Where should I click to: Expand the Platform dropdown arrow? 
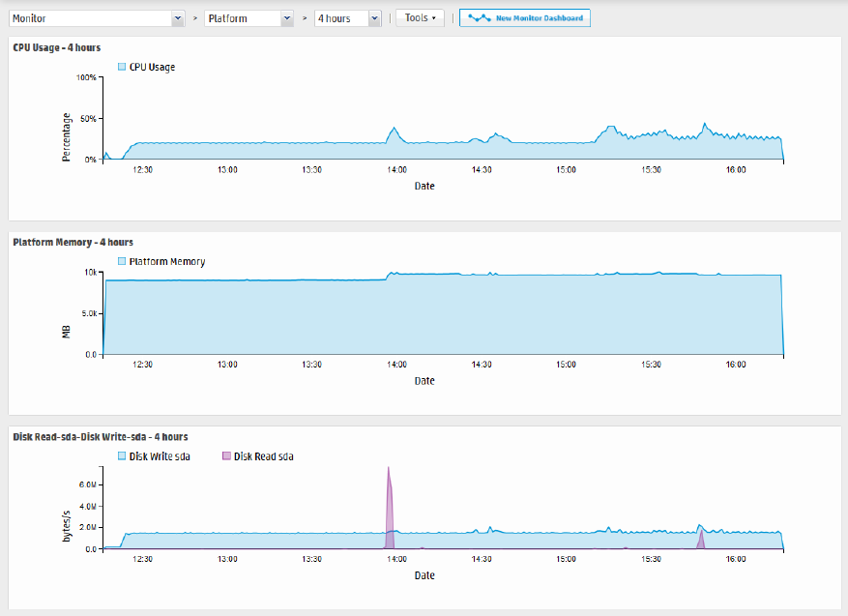[x=287, y=18]
